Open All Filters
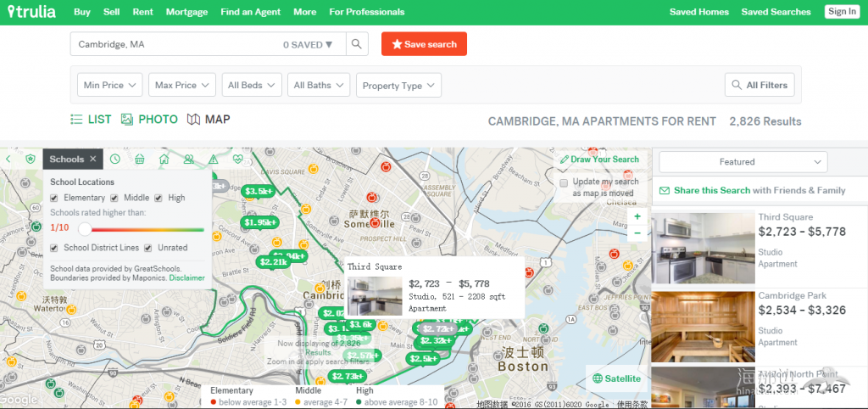Viewport: 868px width, 409px height. click(759, 85)
